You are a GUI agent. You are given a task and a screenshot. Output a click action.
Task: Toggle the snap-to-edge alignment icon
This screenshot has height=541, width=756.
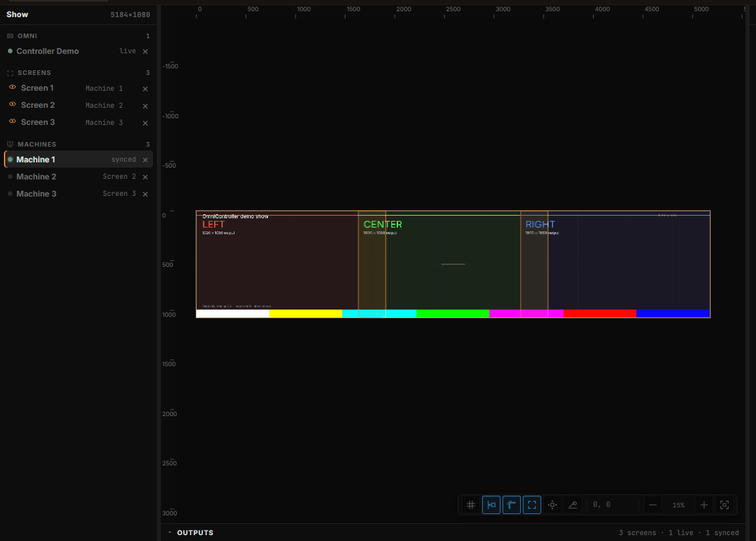pyautogui.click(x=491, y=505)
